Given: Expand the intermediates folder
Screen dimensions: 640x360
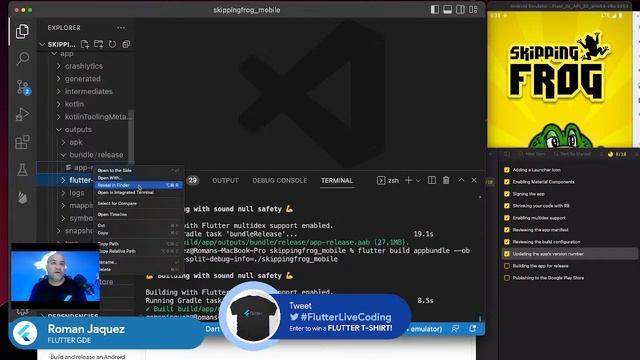Looking at the screenshot, I should pos(59,91).
